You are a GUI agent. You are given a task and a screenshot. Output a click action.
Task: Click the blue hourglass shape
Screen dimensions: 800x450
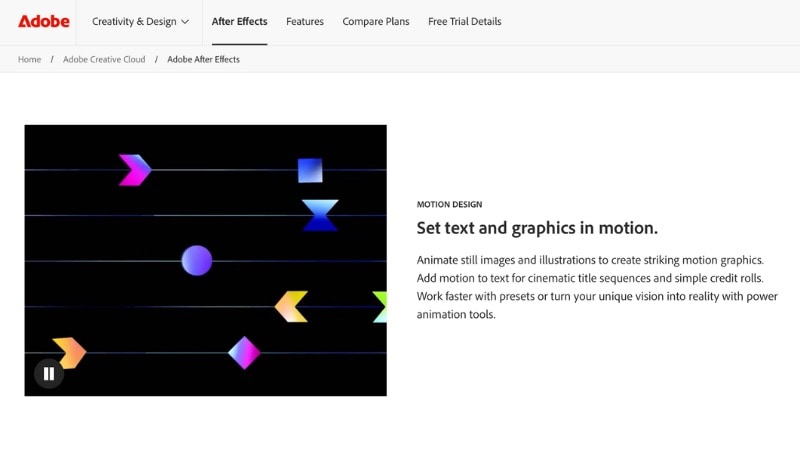point(320,215)
